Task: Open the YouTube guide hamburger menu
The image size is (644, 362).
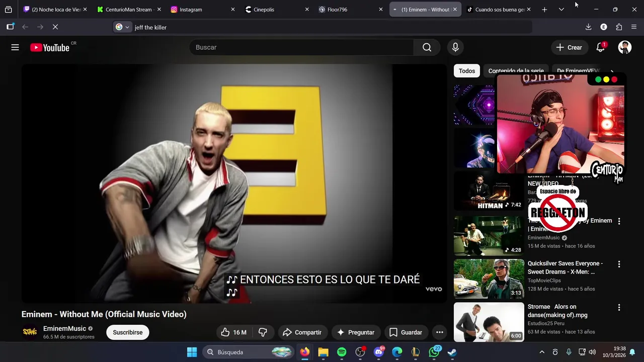Action: [15, 47]
